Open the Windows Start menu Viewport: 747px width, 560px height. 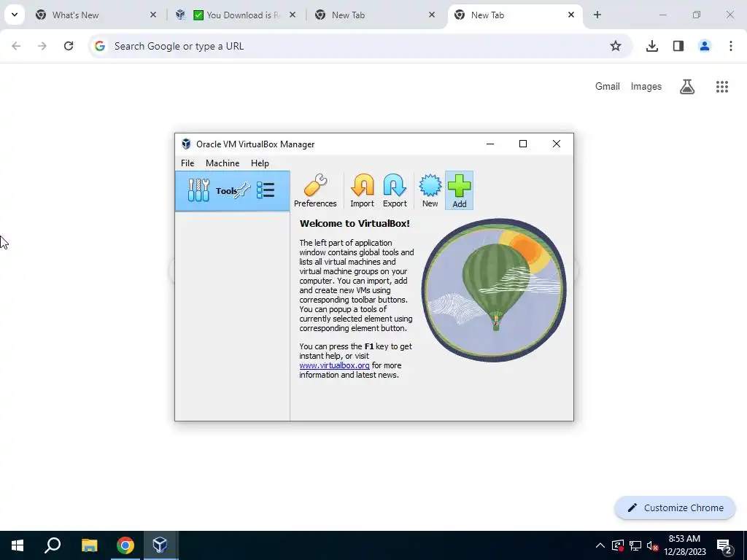[x=18, y=545]
